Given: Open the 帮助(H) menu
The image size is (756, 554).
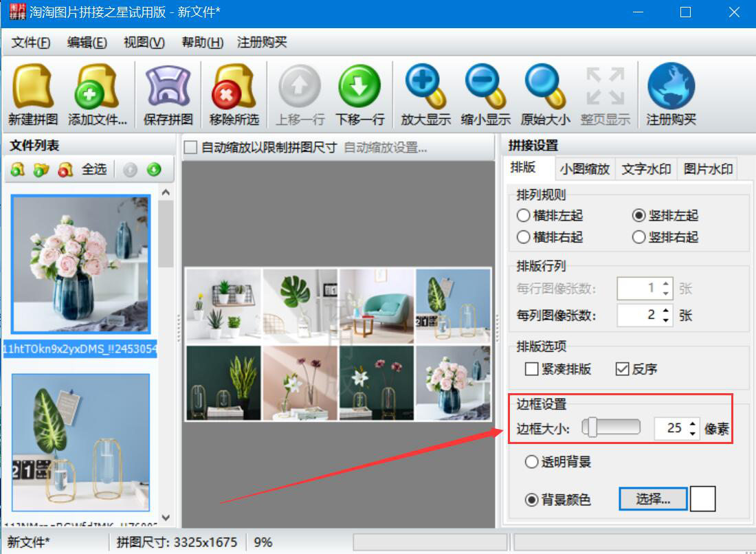Looking at the screenshot, I should tap(202, 43).
